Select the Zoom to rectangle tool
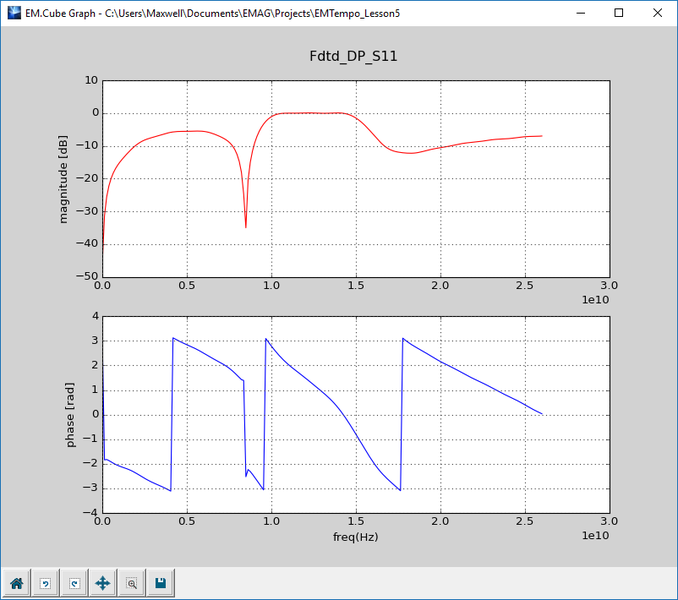The width and height of the screenshot is (678, 600). pos(131,582)
